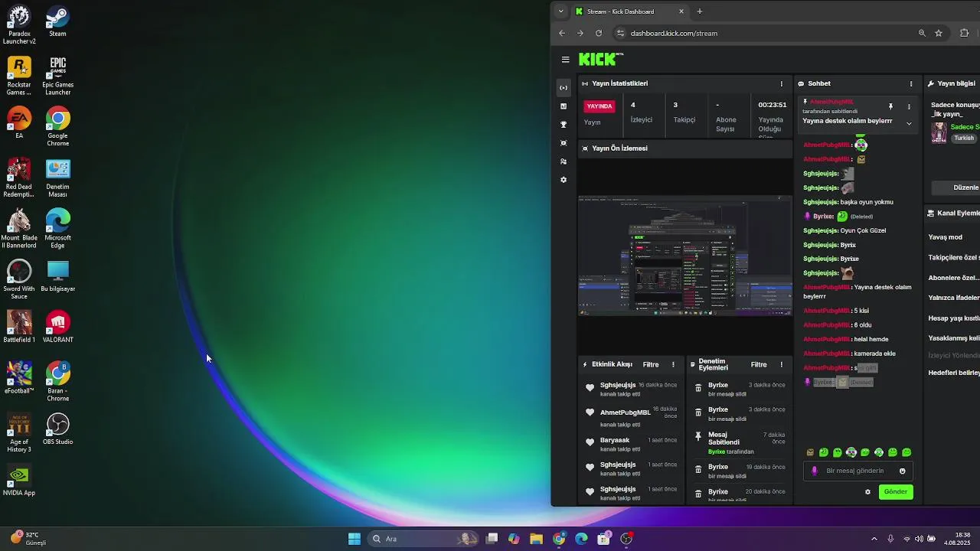Click the 'helal hemde' chat message
This screenshot has width=980, height=551.
871,339
